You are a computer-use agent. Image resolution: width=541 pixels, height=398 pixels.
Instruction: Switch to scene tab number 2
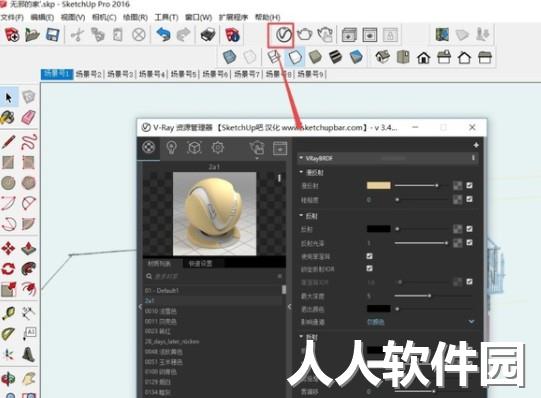pos(88,74)
